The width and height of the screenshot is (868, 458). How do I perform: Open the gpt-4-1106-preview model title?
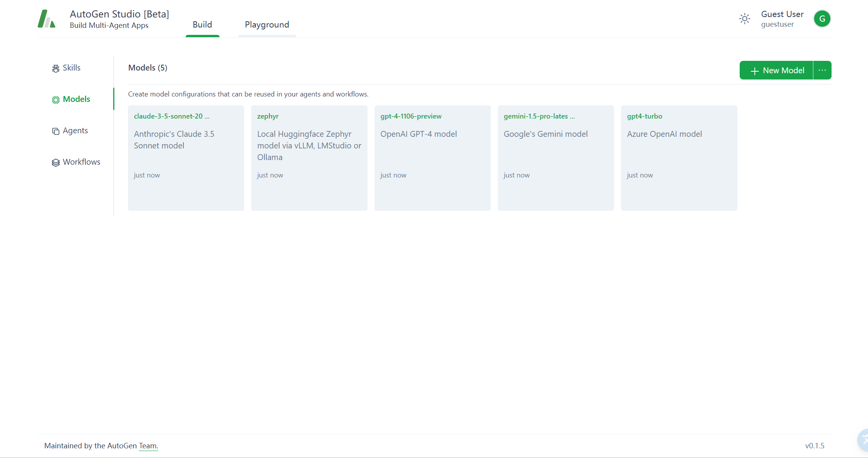[x=411, y=116]
